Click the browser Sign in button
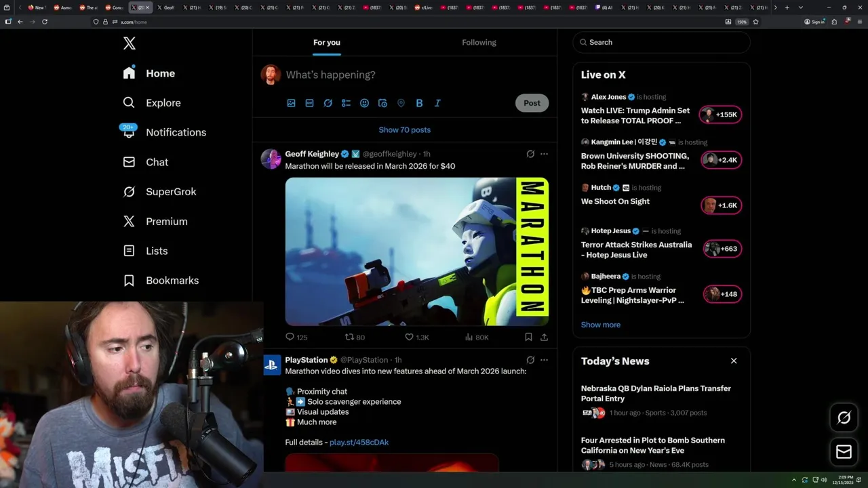The width and height of the screenshot is (868, 488). pyautogui.click(x=814, y=22)
